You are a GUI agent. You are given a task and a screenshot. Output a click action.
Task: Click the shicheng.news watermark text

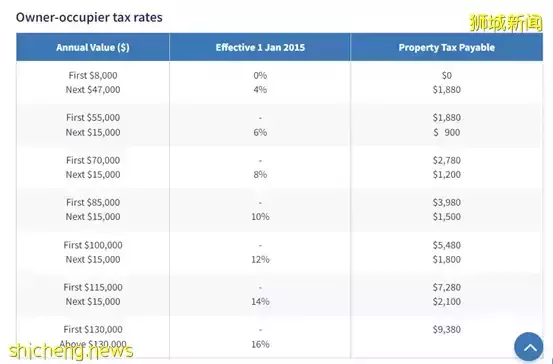[x=71, y=350]
